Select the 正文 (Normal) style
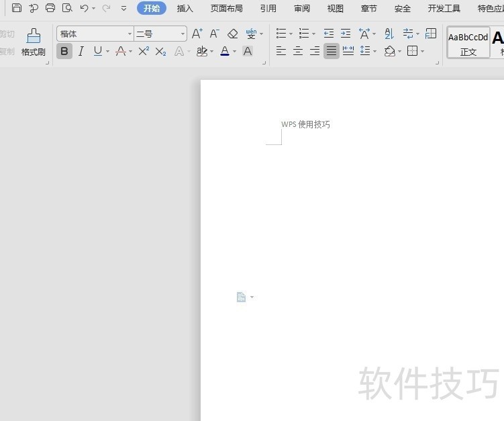Image resolution: width=504 pixels, height=421 pixels. coord(468,42)
